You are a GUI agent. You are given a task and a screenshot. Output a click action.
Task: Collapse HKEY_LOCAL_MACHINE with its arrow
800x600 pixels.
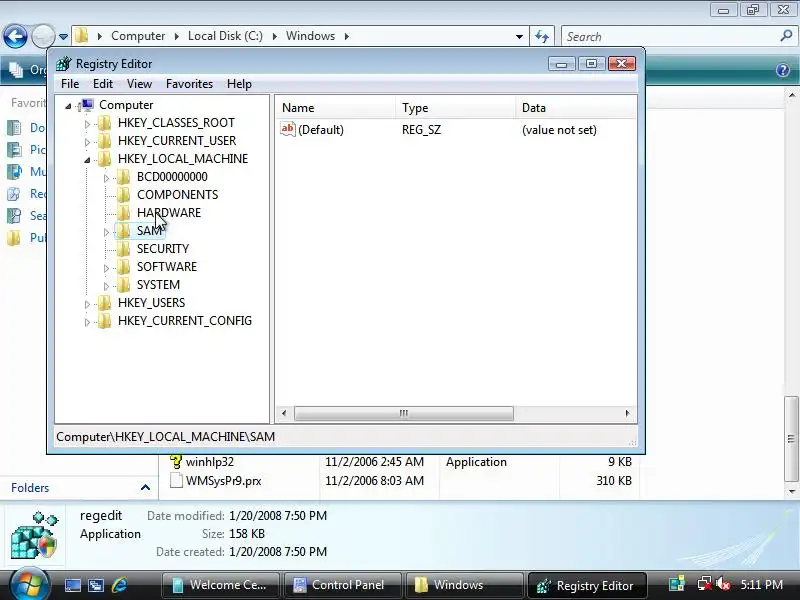click(x=87, y=160)
